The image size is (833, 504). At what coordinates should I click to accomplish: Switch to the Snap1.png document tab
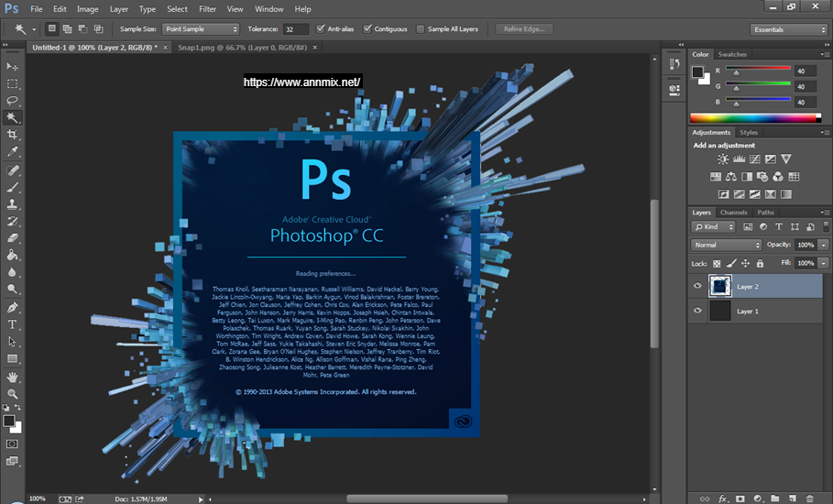(242, 48)
